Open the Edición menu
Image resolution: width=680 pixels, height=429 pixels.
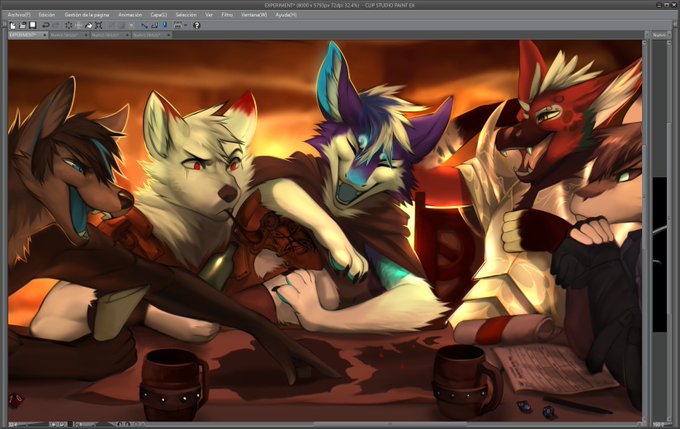pyautogui.click(x=47, y=15)
